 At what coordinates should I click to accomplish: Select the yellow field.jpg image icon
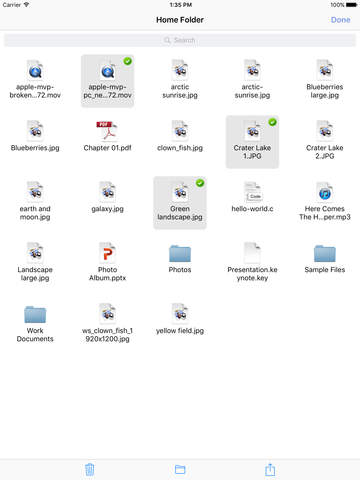point(180,314)
